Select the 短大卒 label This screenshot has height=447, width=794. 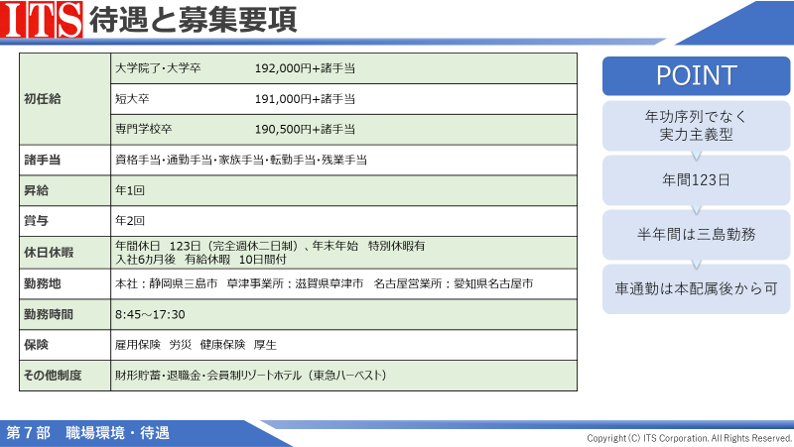pyautogui.click(x=132, y=99)
